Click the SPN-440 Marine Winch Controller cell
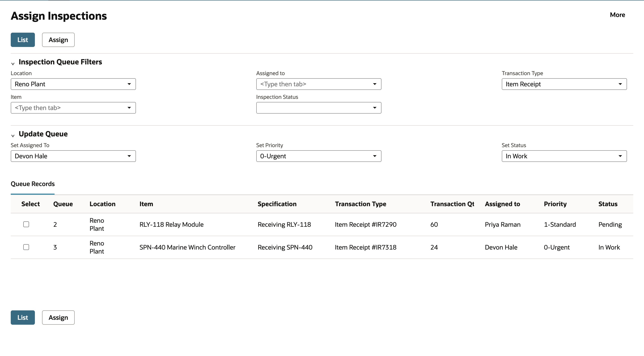The image size is (644, 356). click(x=188, y=247)
